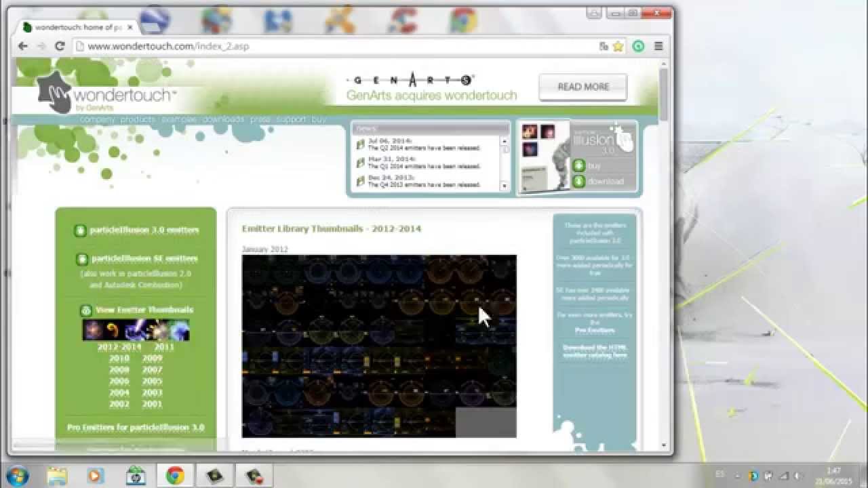Click the View Emitter Thumbnails link
868x488 pixels.
[x=144, y=310]
